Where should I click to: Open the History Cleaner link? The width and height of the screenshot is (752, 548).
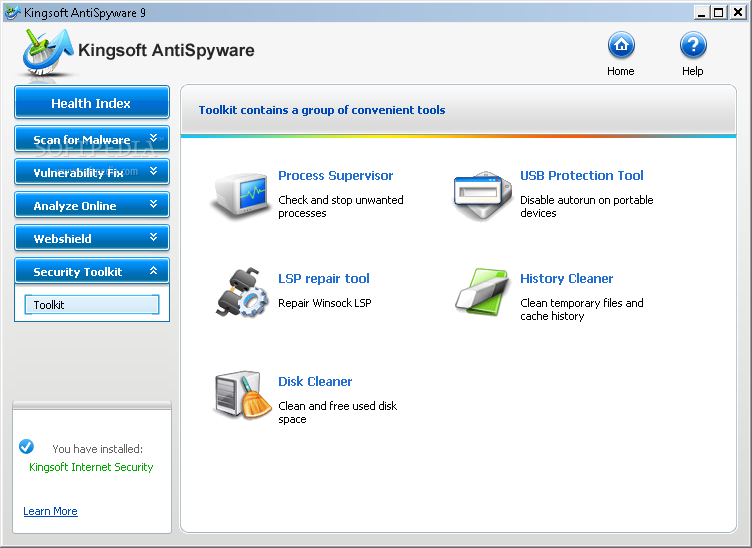click(566, 279)
